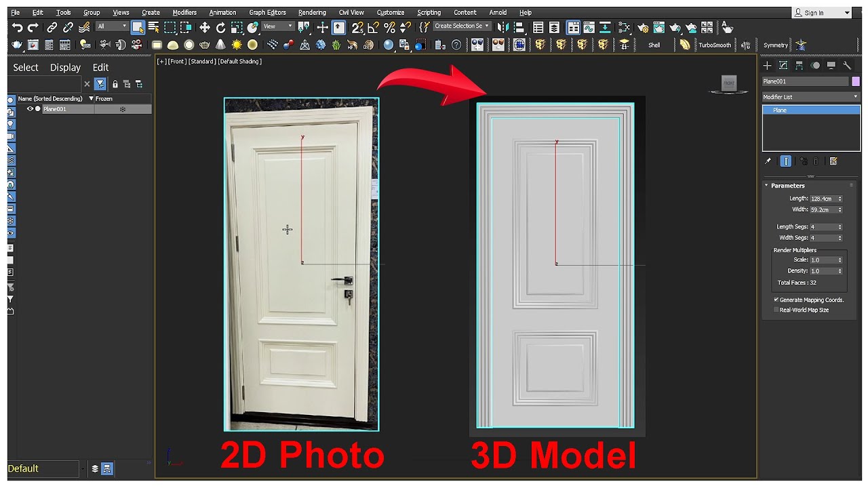Toggle the Plane001 Frozen snowflake cell
Screen dimensions: 868x488
tap(123, 109)
